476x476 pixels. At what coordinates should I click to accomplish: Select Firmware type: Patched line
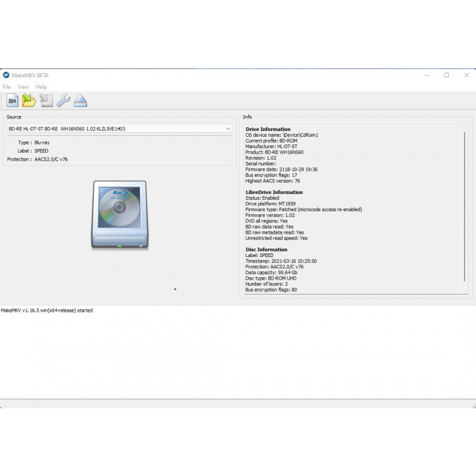303,209
